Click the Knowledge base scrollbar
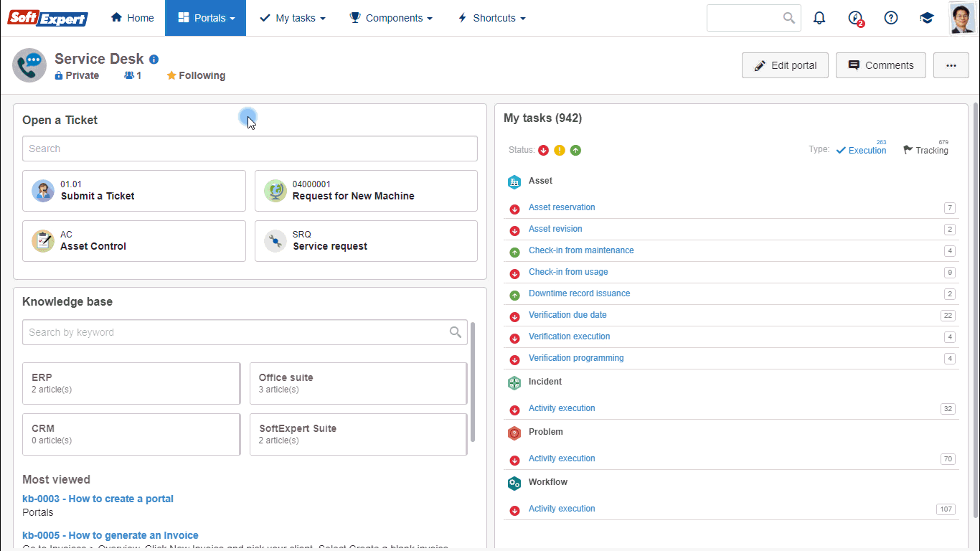 coord(473,382)
